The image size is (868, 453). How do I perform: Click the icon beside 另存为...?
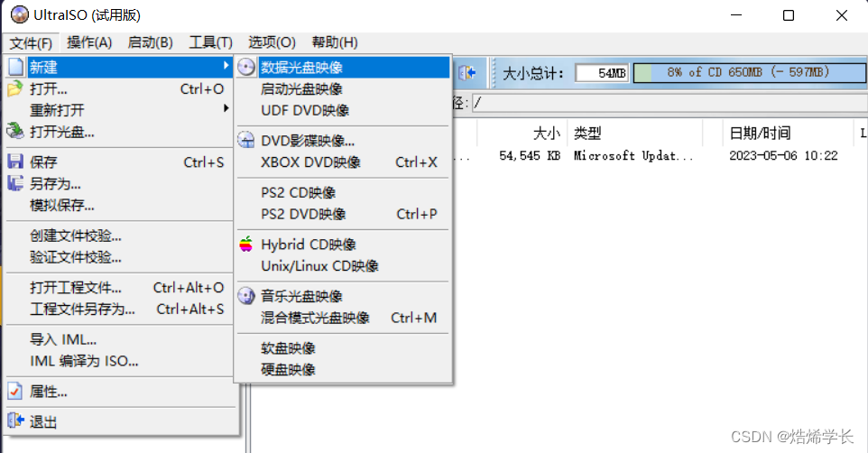click(x=15, y=183)
